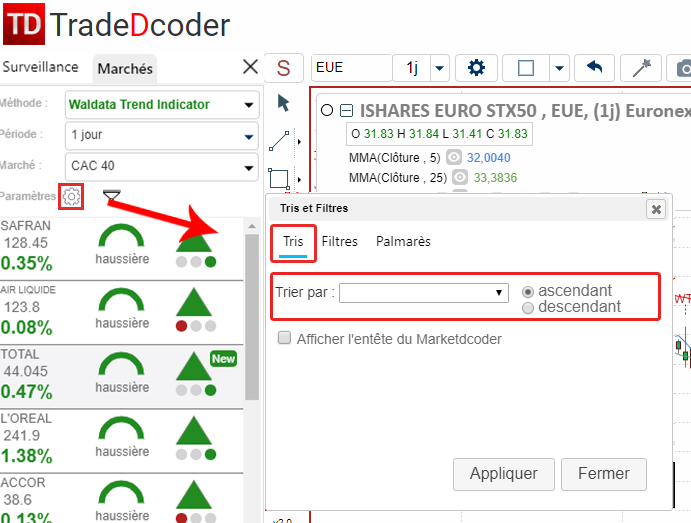Click the circle marker beside ISHARES title

click(327, 110)
